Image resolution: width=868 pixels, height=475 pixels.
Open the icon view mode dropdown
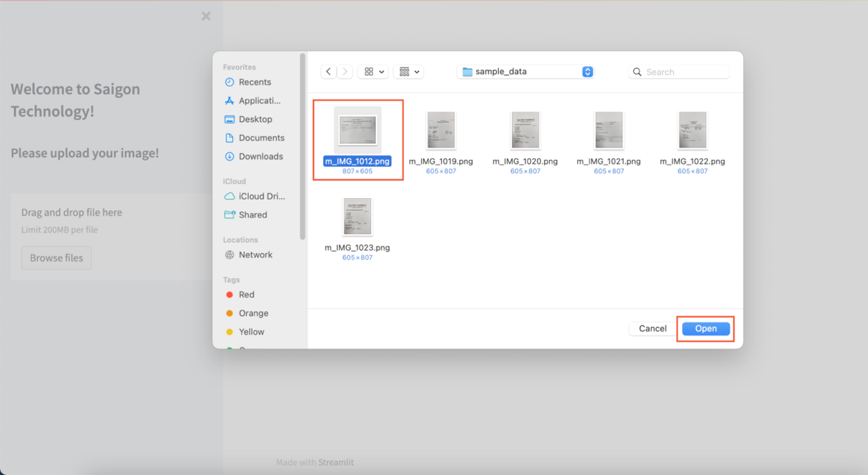pos(373,72)
